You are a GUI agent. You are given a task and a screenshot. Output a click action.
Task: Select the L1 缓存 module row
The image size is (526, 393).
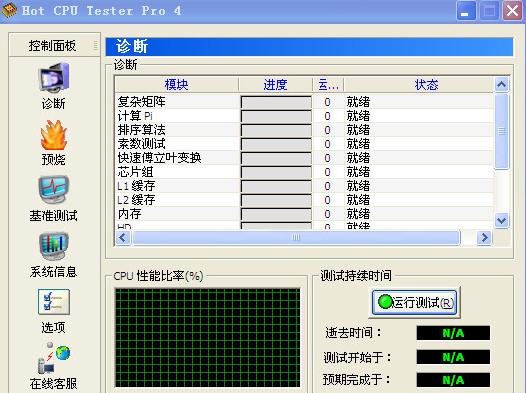[304, 186]
